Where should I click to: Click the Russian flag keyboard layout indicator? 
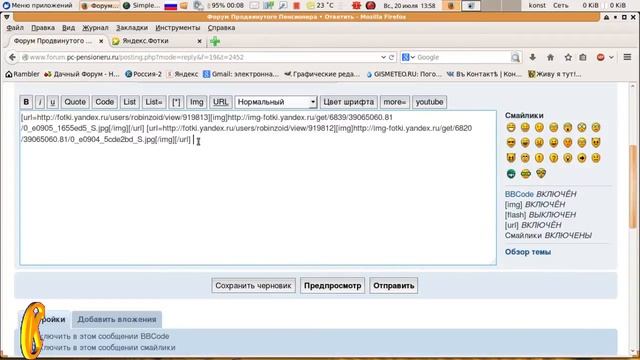click(171, 6)
